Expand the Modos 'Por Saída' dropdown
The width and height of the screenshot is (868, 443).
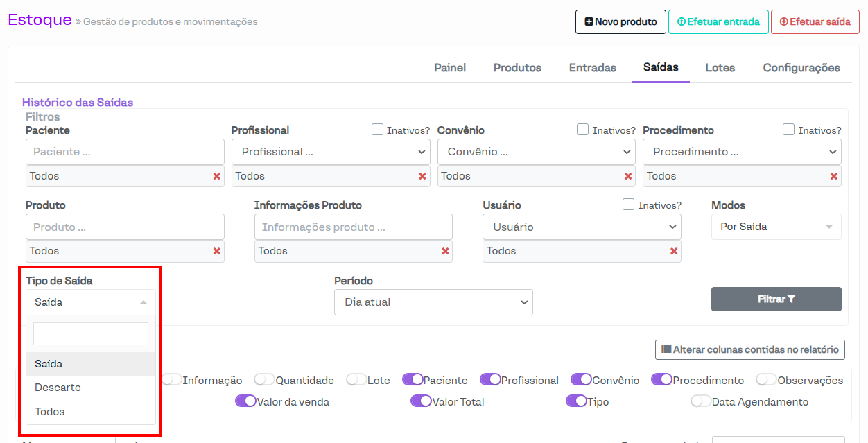[x=776, y=227]
